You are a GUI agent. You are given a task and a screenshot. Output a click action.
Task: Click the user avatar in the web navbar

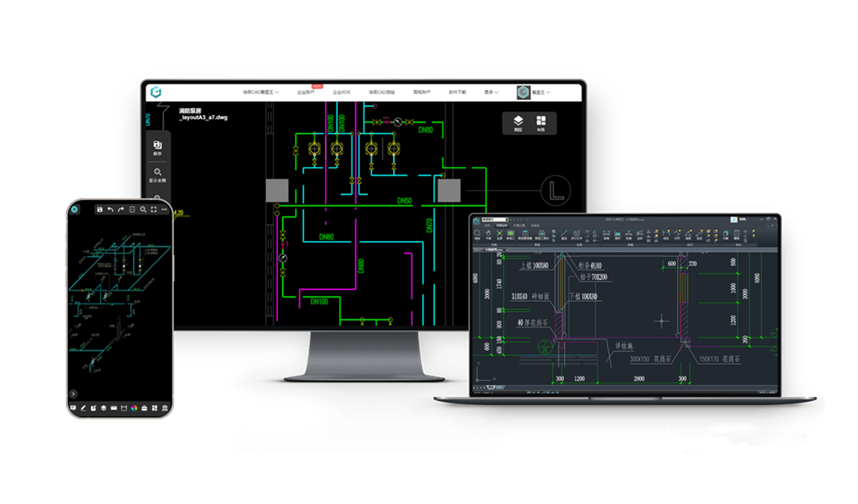(523, 93)
